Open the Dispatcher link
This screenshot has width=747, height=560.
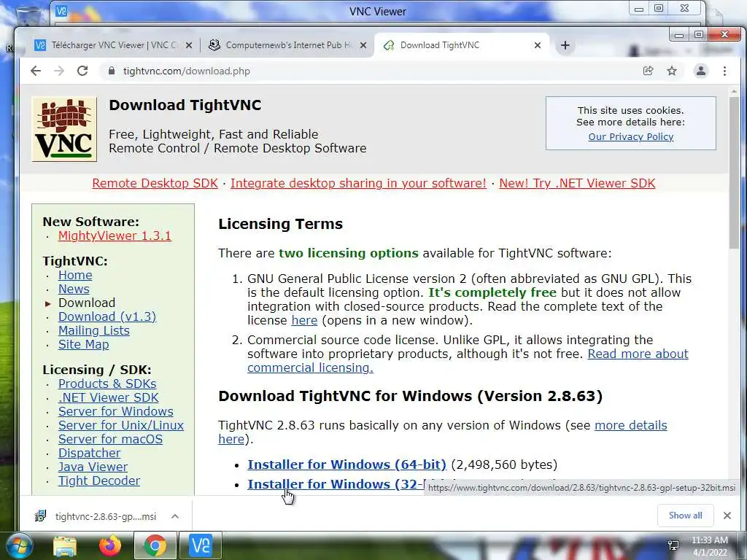click(89, 453)
